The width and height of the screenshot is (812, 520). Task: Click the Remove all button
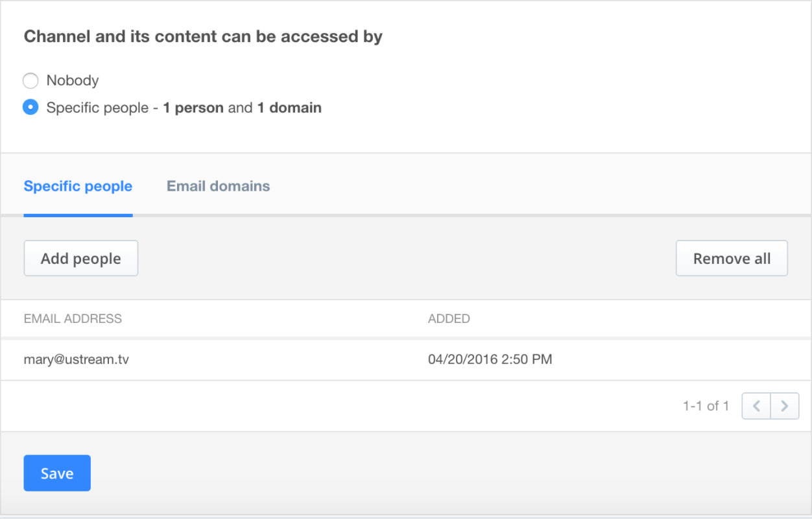[732, 258]
